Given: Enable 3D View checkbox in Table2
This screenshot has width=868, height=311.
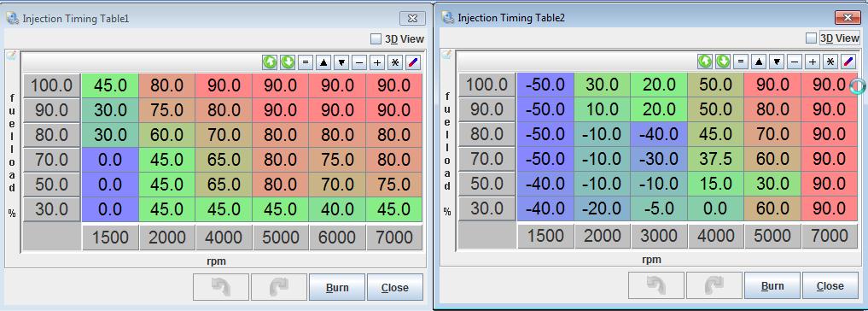Looking at the screenshot, I should click(x=812, y=38).
